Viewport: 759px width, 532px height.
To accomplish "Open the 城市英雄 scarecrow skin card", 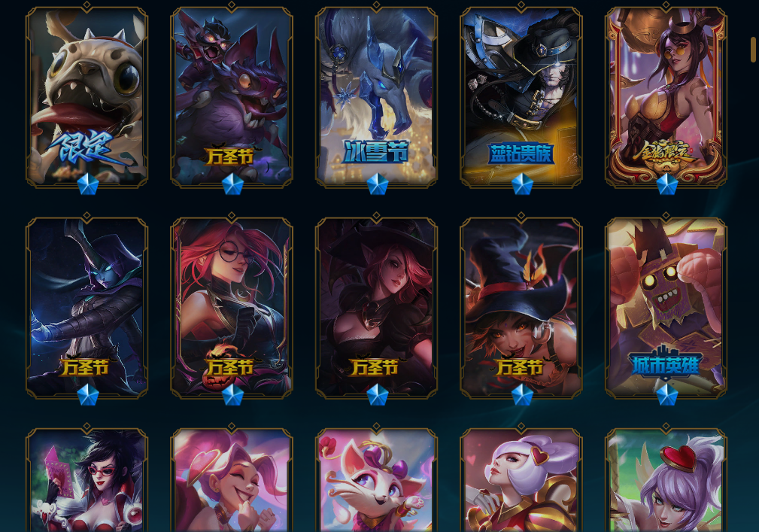I will tap(666, 308).
